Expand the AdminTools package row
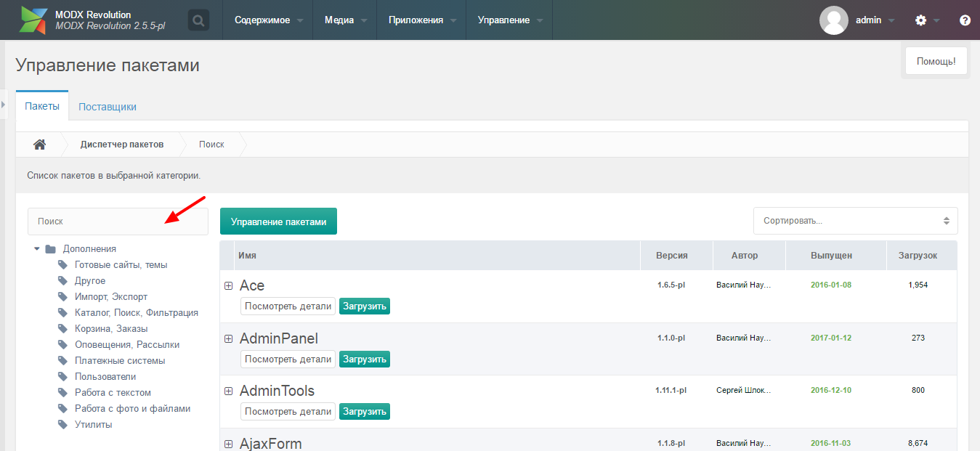This screenshot has height=451, width=980. 228,391
